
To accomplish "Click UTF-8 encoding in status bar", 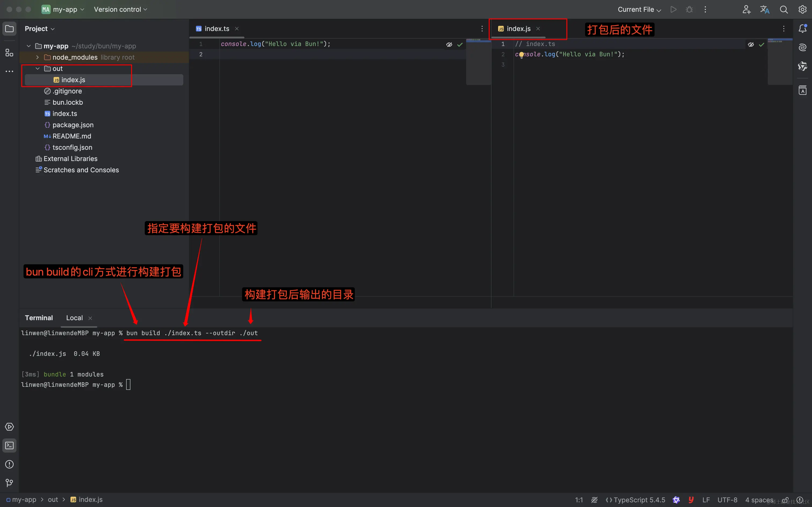I will [727, 499].
